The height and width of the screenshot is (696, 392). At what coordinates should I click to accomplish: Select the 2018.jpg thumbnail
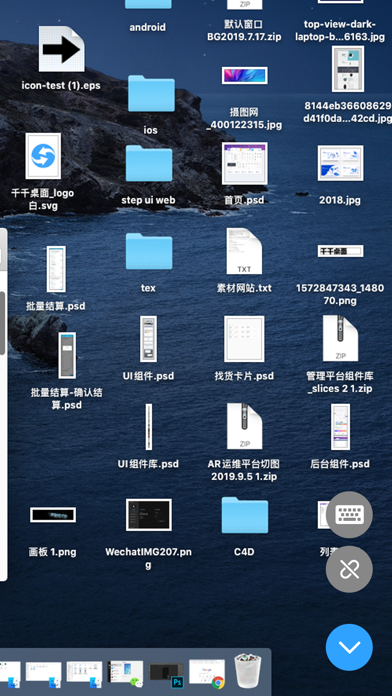pyautogui.click(x=341, y=163)
